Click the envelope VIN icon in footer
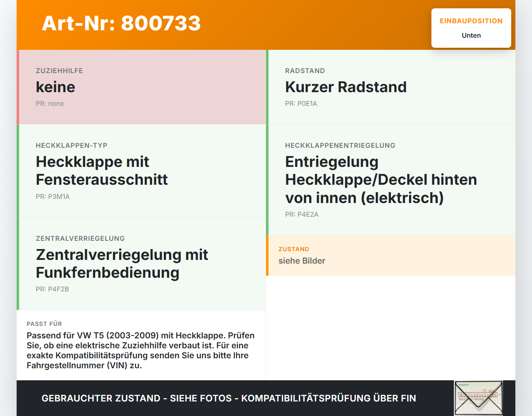 tap(478, 398)
